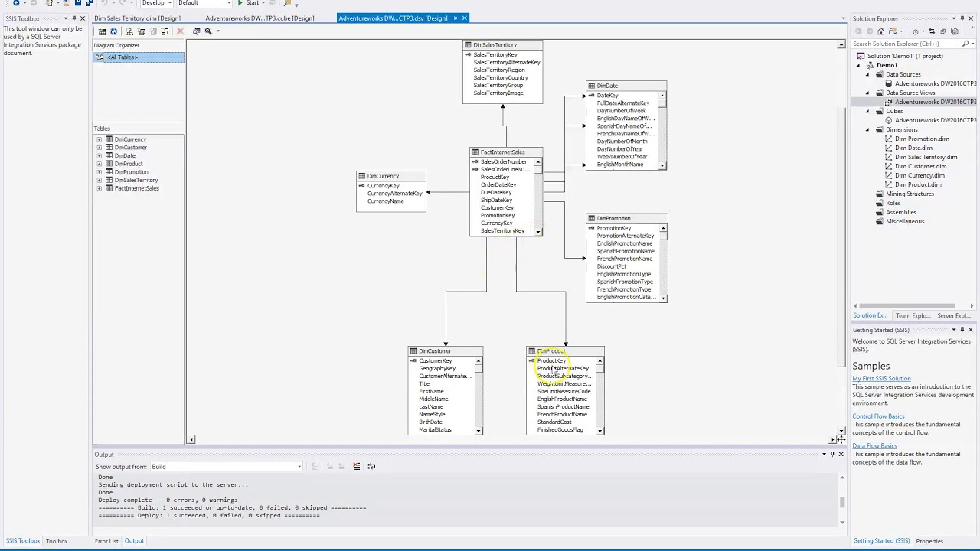This screenshot has width=980, height=551.
Task: Select Dim Promotion.dim in Solution Explorer
Action: (x=922, y=139)
